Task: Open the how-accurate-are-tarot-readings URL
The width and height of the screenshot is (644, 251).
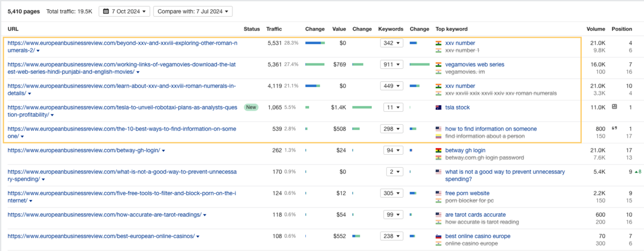Action: pos(105,215)
